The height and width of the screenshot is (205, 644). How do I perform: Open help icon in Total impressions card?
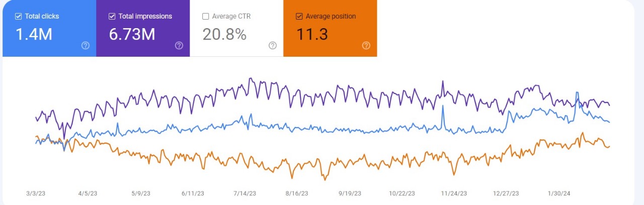pos(179,46)
